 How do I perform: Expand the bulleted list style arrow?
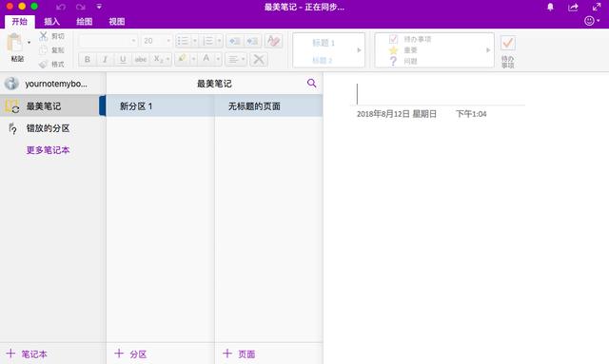point(195,41)
